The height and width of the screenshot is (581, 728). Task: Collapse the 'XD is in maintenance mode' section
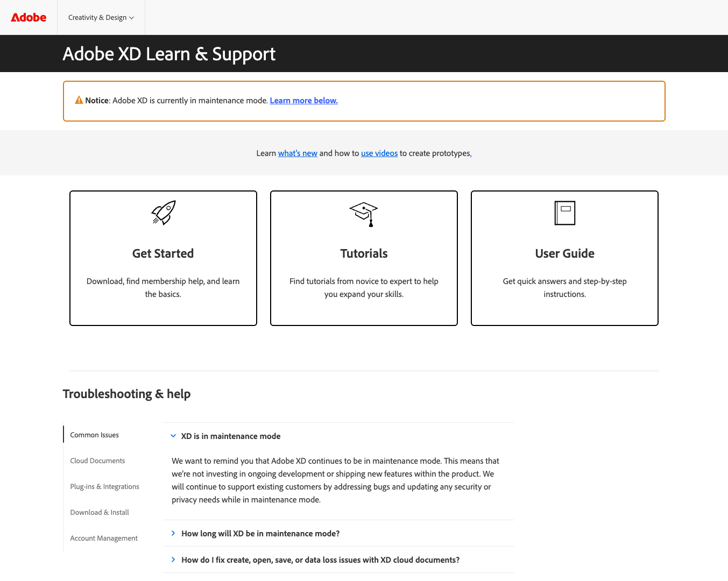(230, 436)
